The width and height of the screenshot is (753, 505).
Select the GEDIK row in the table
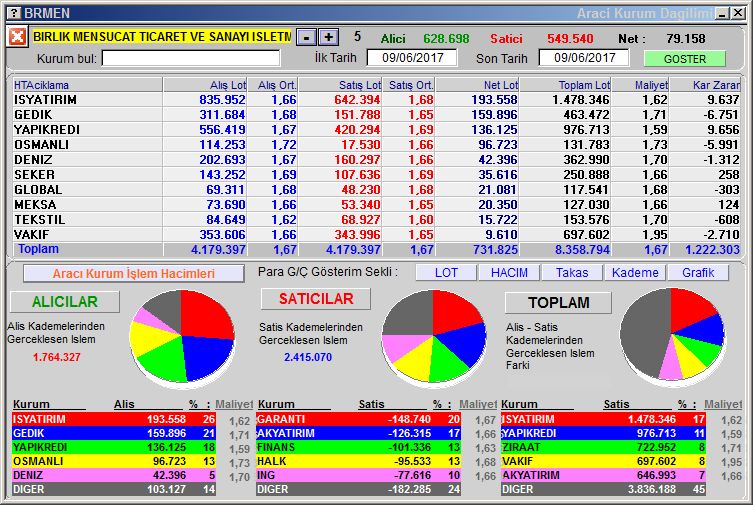click(x=376, y=115)
